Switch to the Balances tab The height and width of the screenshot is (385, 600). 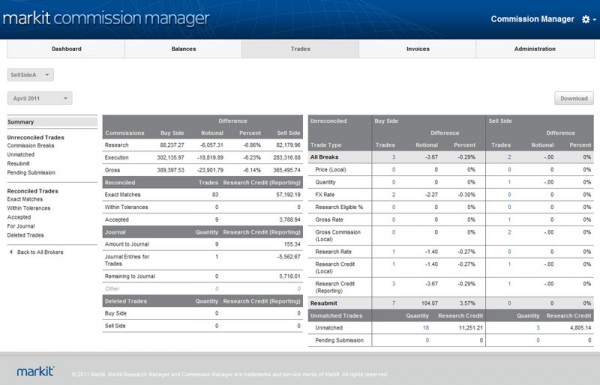point(184,49)
